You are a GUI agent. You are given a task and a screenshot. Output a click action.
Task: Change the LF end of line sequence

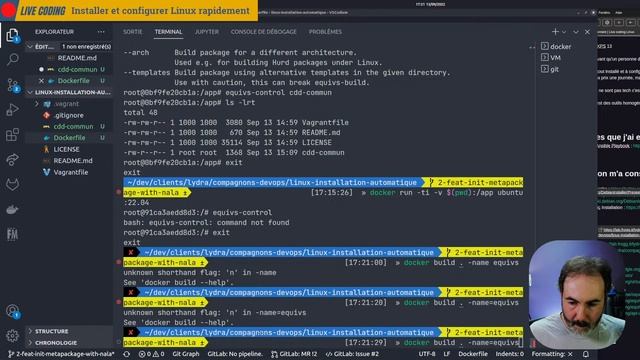[x=447, y=354]
